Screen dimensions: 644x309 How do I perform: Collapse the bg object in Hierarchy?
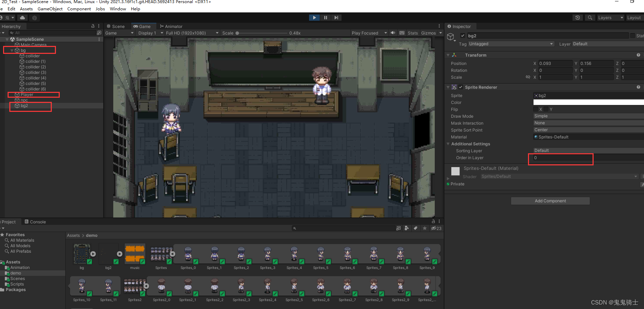[x=12, y=50]
